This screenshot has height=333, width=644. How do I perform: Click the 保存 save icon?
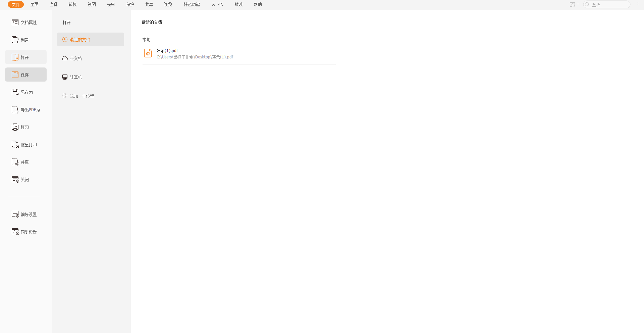(x=15, y=75)
